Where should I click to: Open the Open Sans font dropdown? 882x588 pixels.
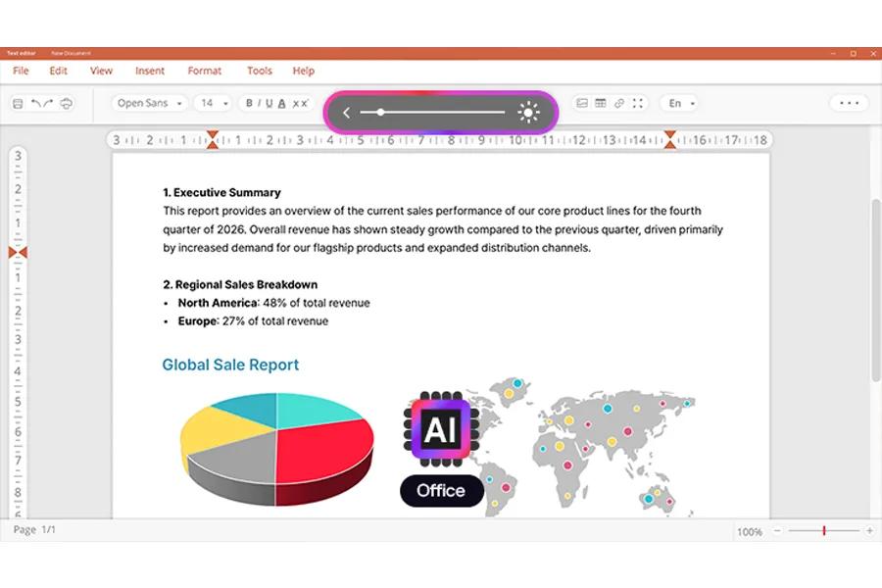(x=148, y=103)
